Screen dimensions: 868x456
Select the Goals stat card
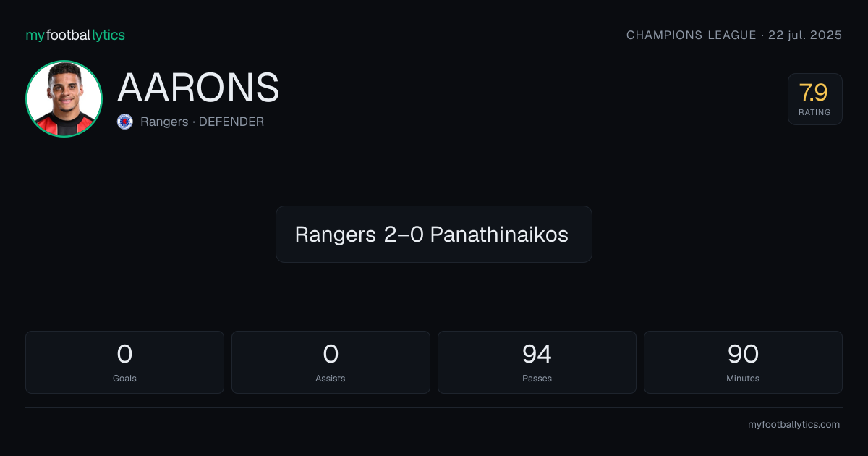coord(124,362)
